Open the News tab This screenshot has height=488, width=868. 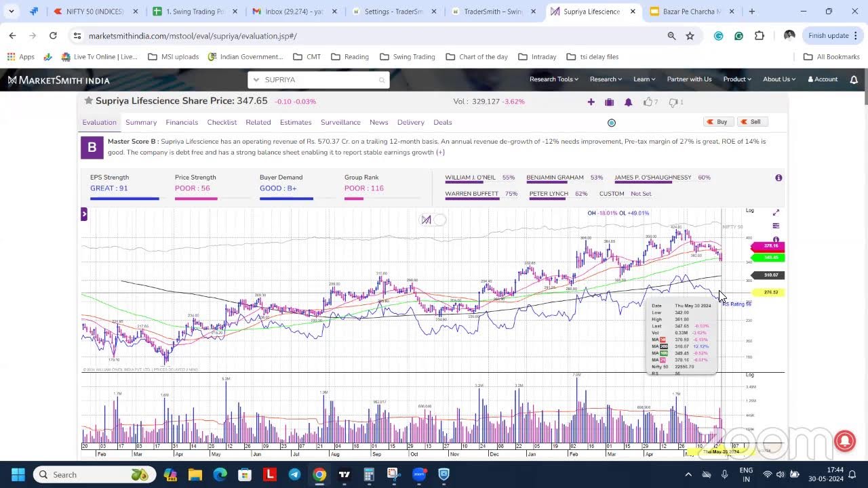378,123
